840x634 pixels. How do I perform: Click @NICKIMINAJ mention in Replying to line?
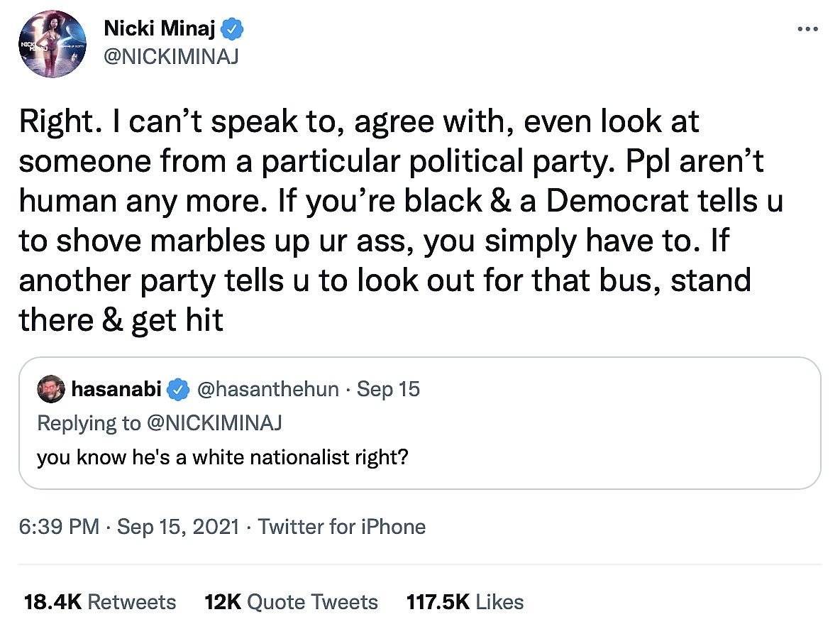(x=214, y=423)
